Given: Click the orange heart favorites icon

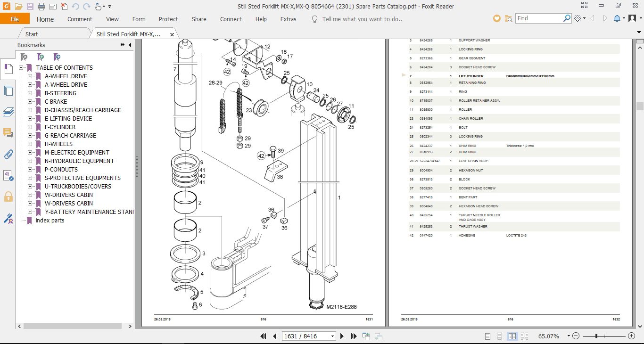Looking at the screenshot, I should point(496,18).
